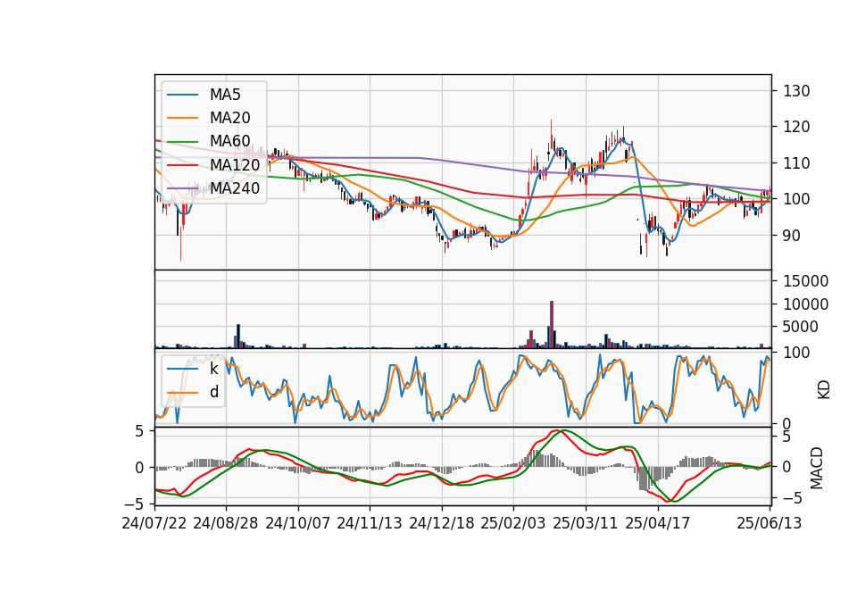
Task: Click the red MA120 legend line
Action: click(x=182, y=165)
